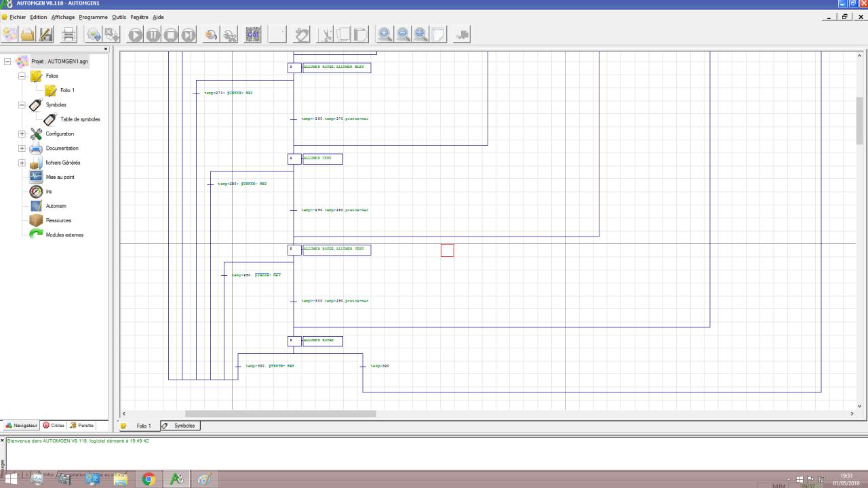Viewport: 868px width, 488px height.
Task: Open Paint from the taskbar
Action: tap(204, 479)
